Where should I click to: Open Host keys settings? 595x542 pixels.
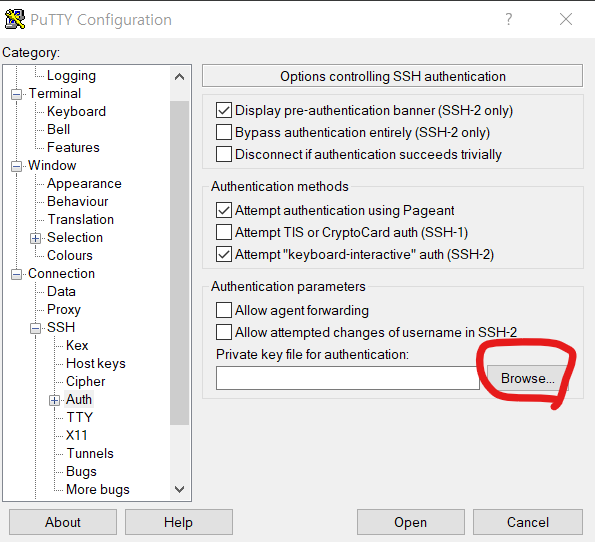(x=96, y=363)
